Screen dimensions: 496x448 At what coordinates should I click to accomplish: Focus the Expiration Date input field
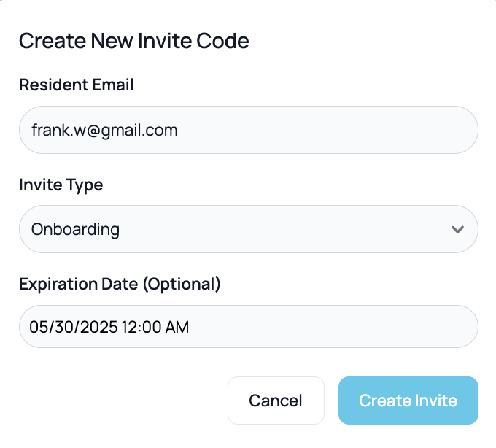tap(292, 327)
